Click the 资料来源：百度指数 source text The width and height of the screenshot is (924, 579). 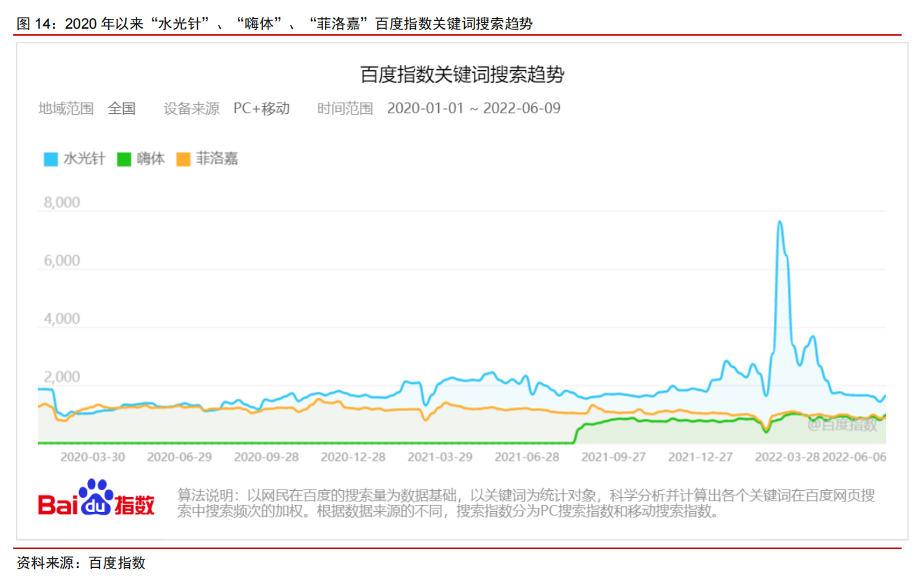pos(80,563)
